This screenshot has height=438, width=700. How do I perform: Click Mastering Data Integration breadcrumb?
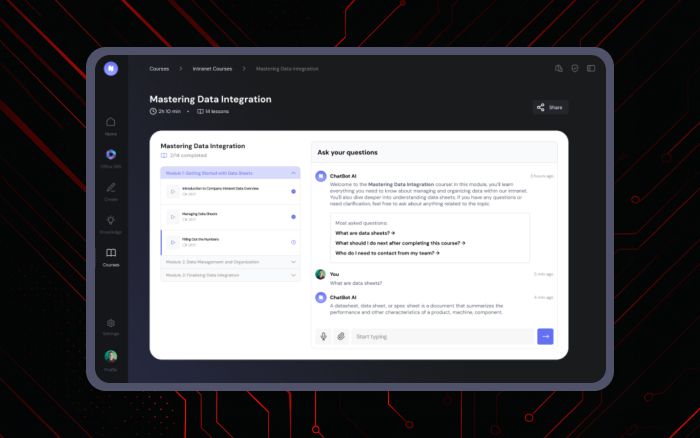click(287, 69)
